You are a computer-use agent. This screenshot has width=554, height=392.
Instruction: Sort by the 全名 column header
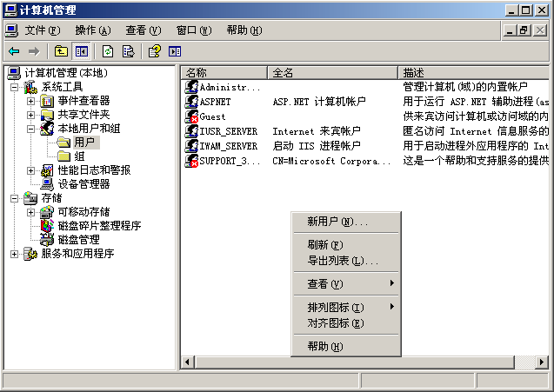[332, 73]
